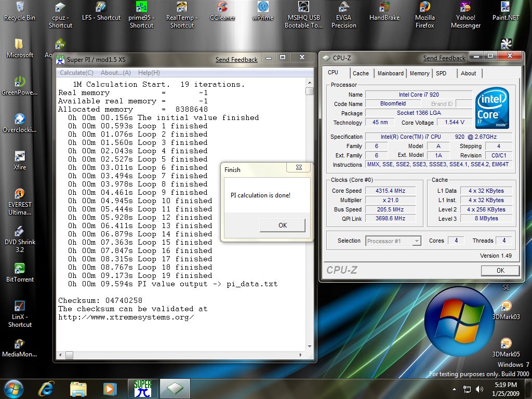
Task: Click Send Feedback on CPU-Z window
Action: [x=444, y=58]
